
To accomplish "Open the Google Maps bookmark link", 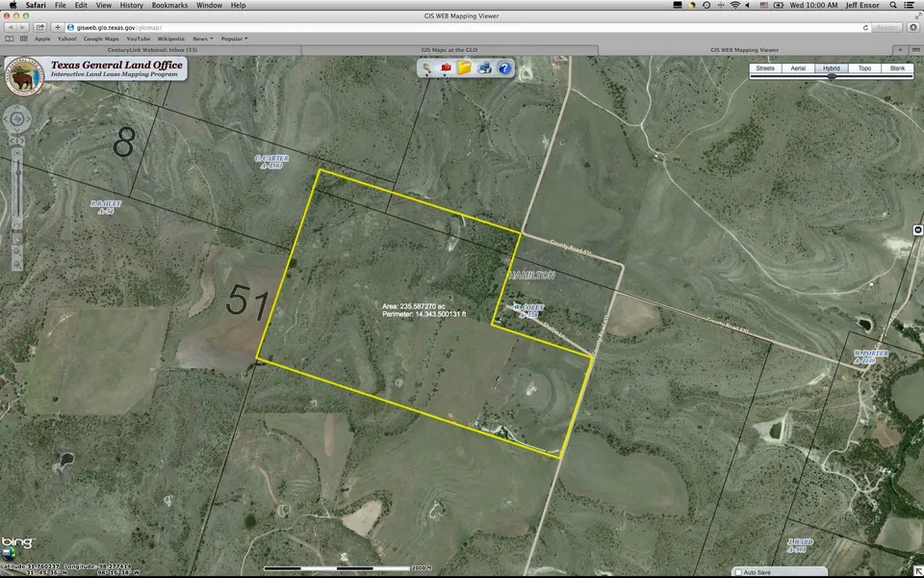I will [101, 39].
